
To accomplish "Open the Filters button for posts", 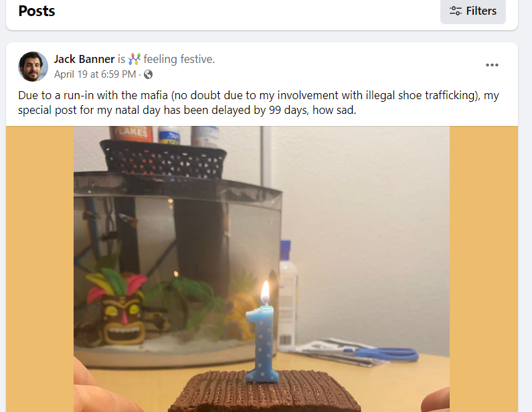I will tap(472, 11).
